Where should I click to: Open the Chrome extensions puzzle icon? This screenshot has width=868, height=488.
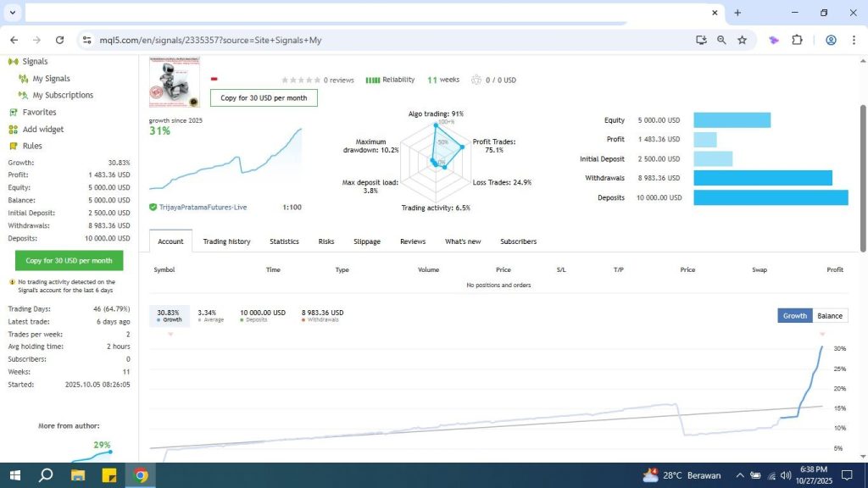[x=797, y=40]
